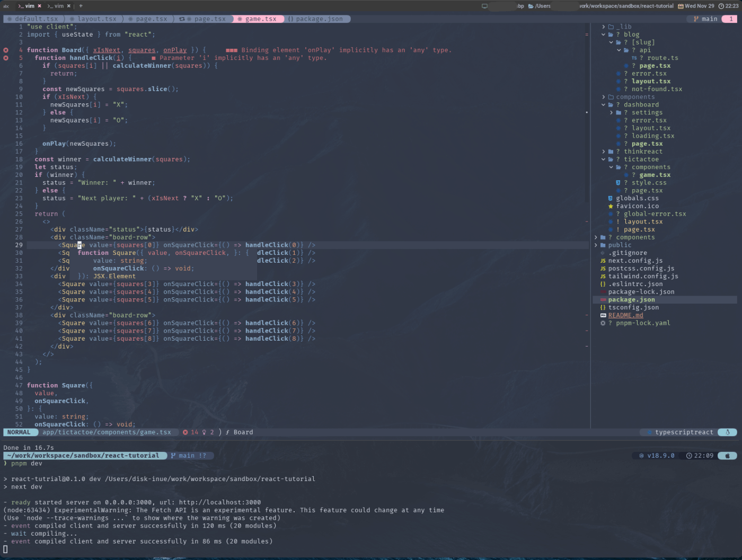Click the markdown icon beside README.md
Screen dimensions: 742x560
click(603, 315)
